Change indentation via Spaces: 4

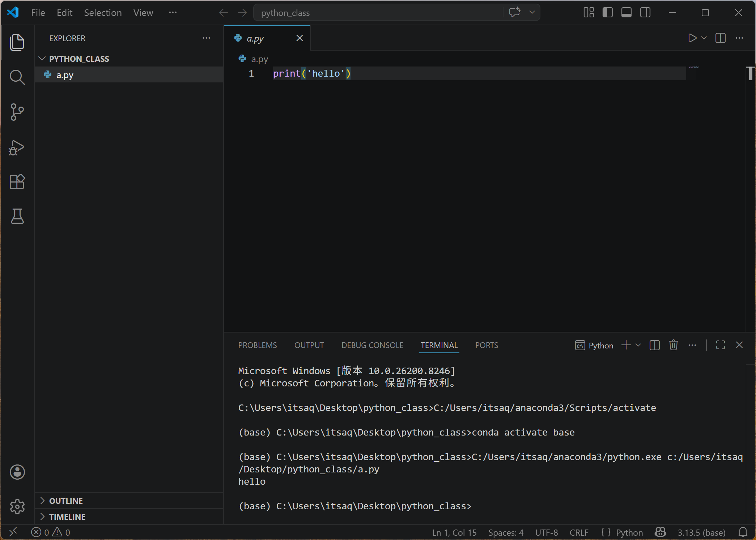tap(506, 532)
